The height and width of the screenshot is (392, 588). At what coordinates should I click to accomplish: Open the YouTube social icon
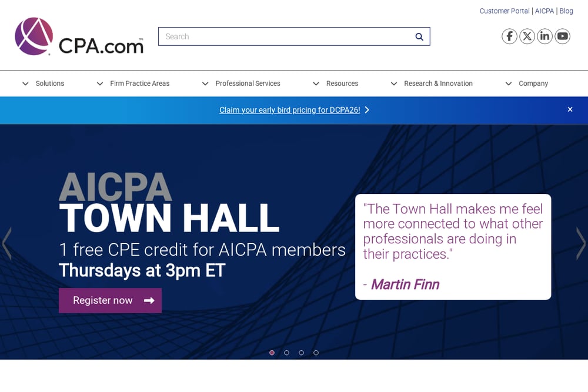pyautogui.click(x=562, y=36)
